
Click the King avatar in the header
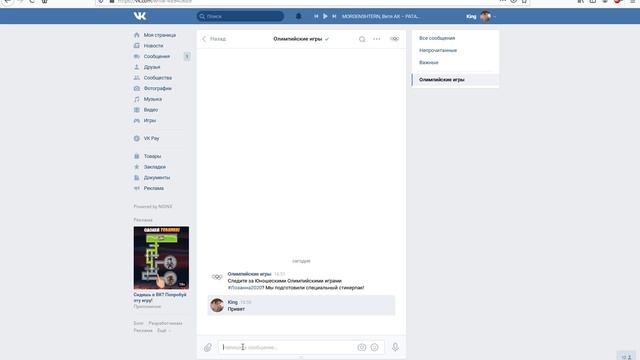pyautogui.click(x=485, y=16)
